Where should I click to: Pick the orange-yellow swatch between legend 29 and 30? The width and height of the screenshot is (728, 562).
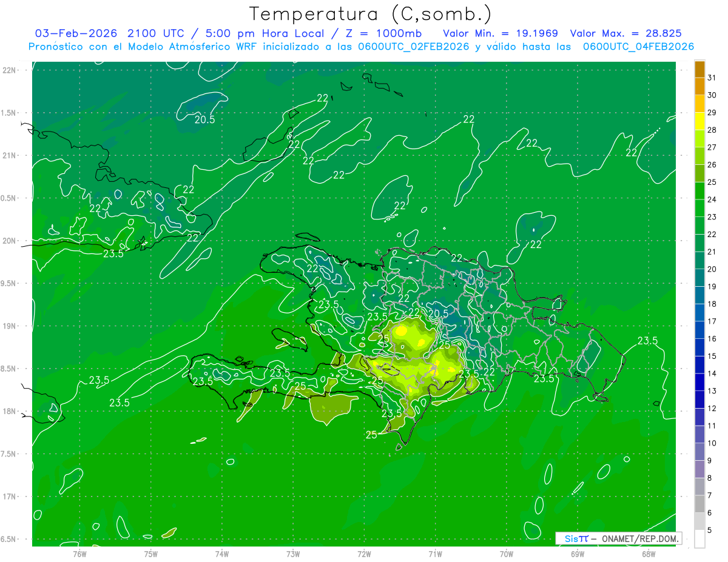tap(699, 104)
